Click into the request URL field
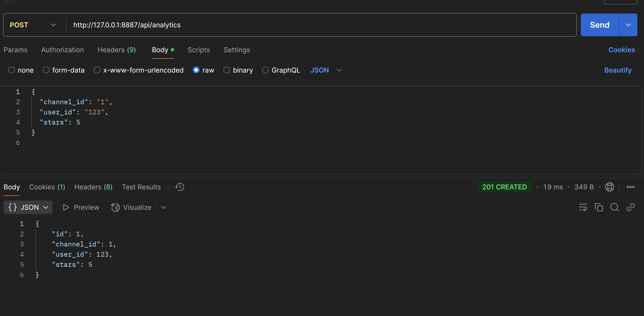The height and width of the screenshot is (316, 644). pos(300,25)
